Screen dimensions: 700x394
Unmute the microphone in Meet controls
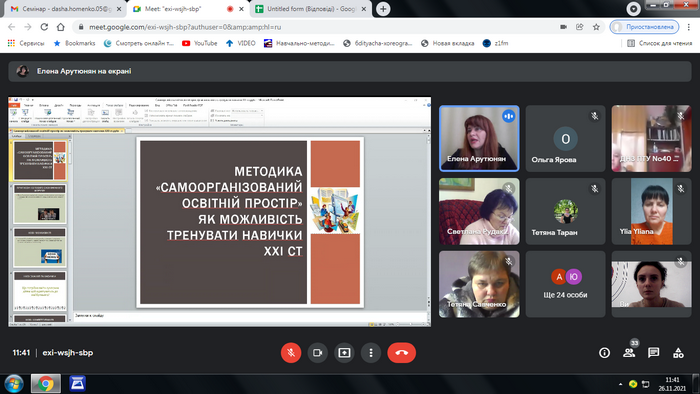(291, 353)
